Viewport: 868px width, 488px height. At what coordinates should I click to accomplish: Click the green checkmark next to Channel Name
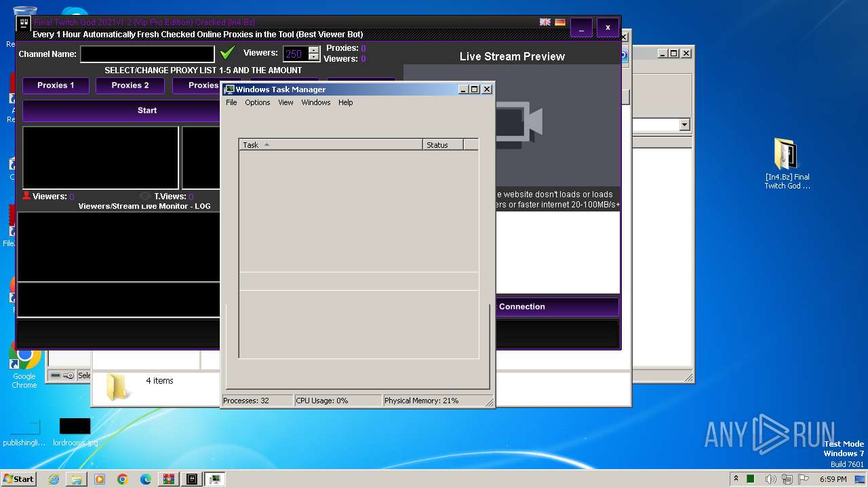click(x=228, y=53)
